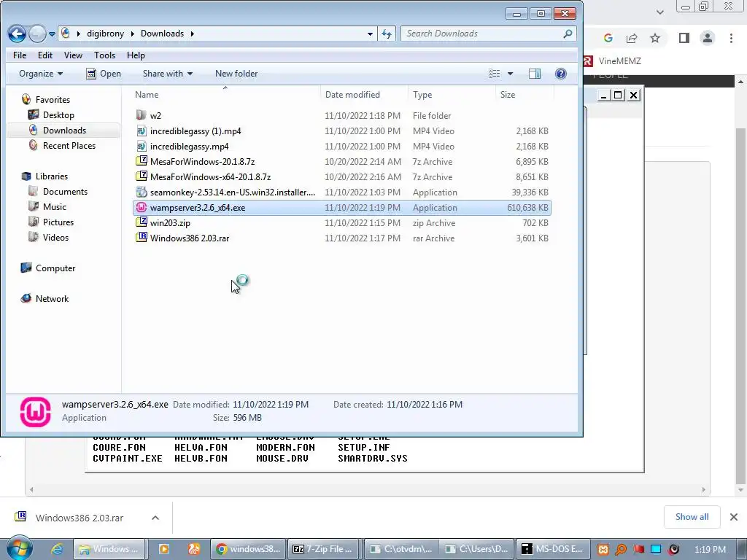This screenshot has height=560, width=747.
Task: Switch to MS-DOS taskbar window button
Action: tap(553, 549)
